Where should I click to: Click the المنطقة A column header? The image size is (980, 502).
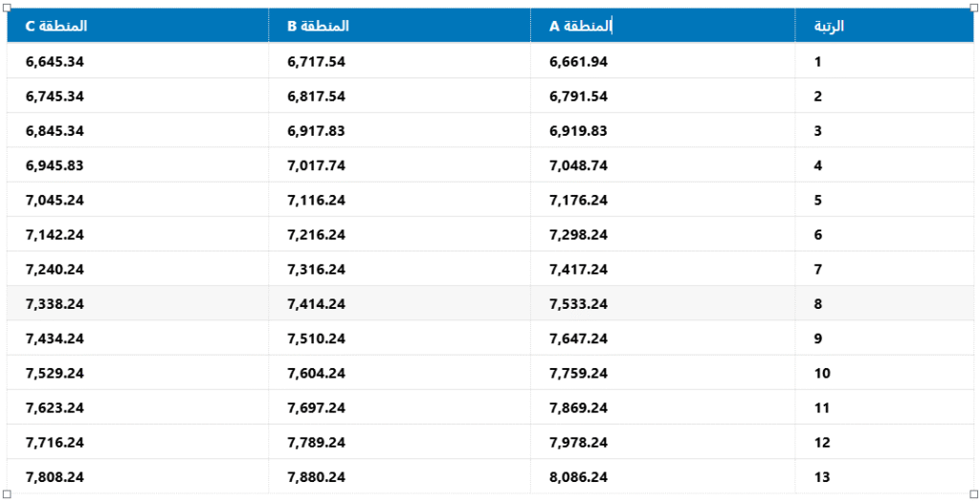pos(580,26)
